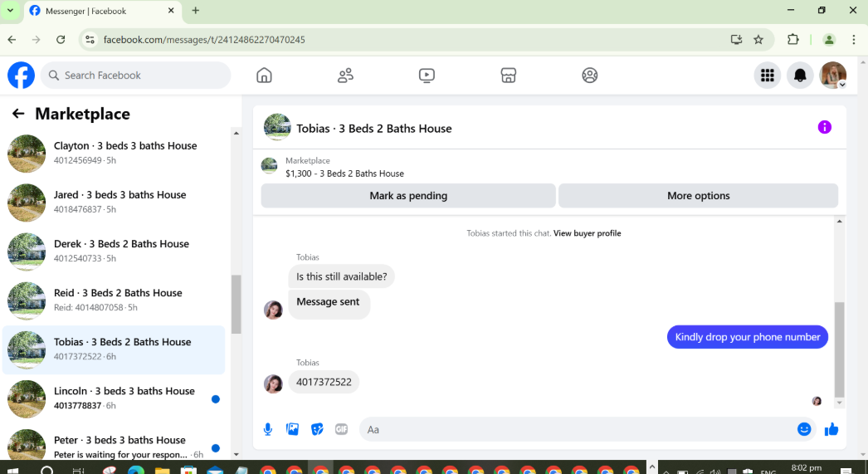Click the 8:02 pm taskbar clock
The width and height of the screenshot is (868, 474).
807,468
